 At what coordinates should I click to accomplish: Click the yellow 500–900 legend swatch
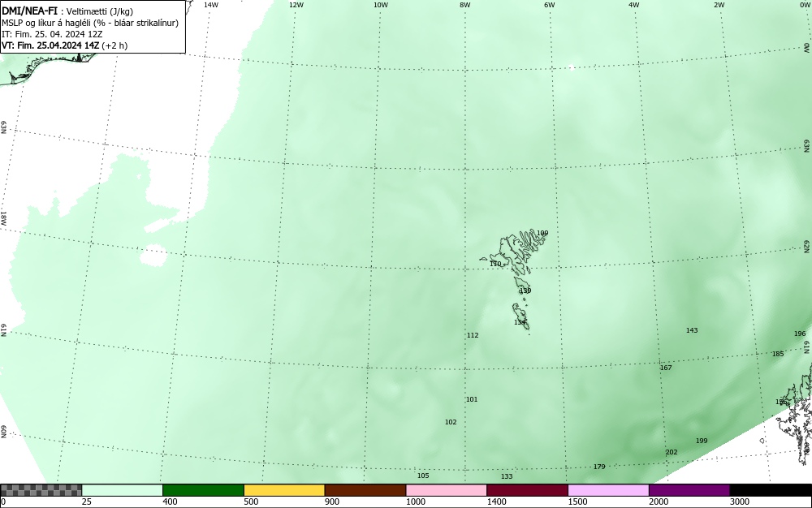[x=284, y=490]
